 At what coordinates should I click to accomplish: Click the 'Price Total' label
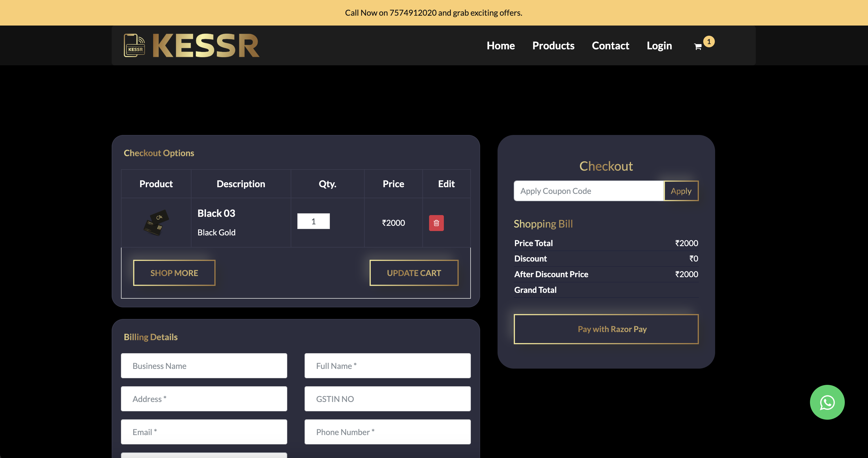point(533,243)
